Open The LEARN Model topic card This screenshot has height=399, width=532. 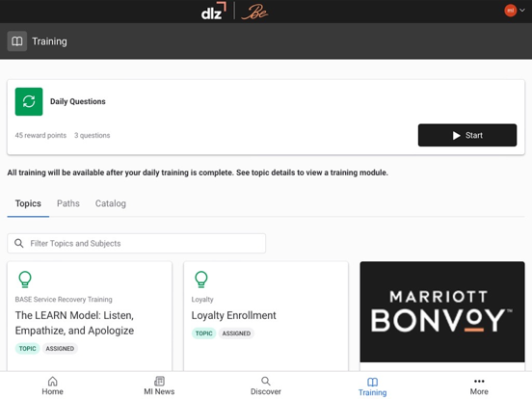pyautogui.click(x=90, y=316)
